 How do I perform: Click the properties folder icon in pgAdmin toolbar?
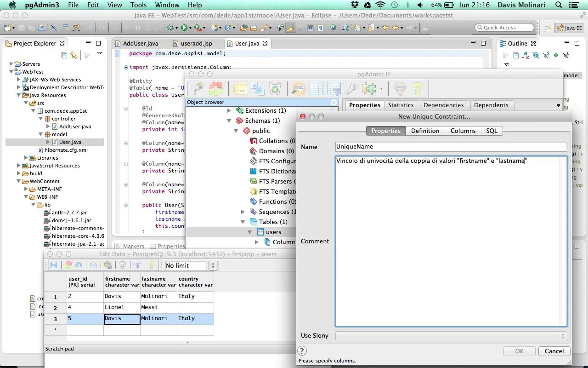coord(240,88)
